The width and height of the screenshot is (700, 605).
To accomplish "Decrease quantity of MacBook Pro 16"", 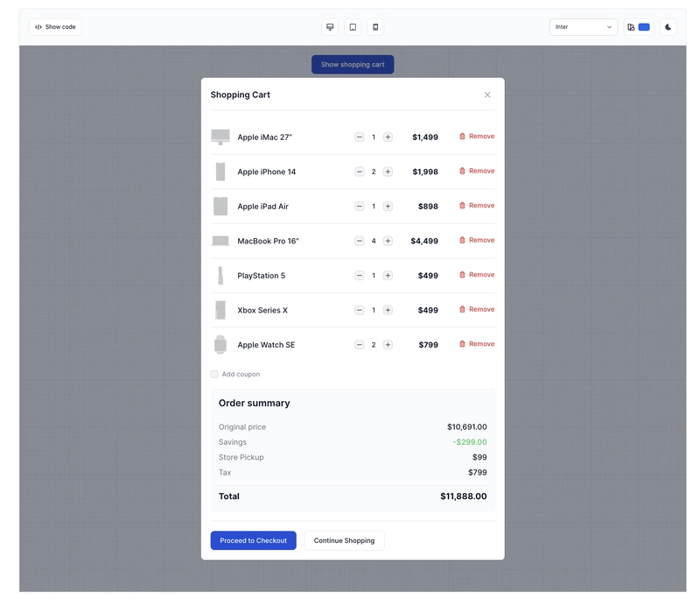I will [360, 241].
